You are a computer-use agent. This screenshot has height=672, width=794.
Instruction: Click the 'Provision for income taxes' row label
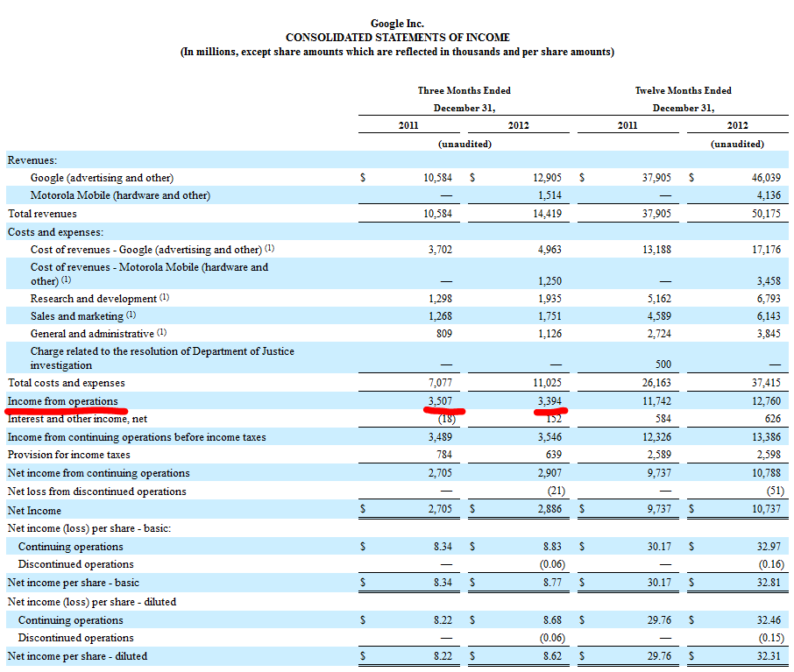[x=69, y=456]
